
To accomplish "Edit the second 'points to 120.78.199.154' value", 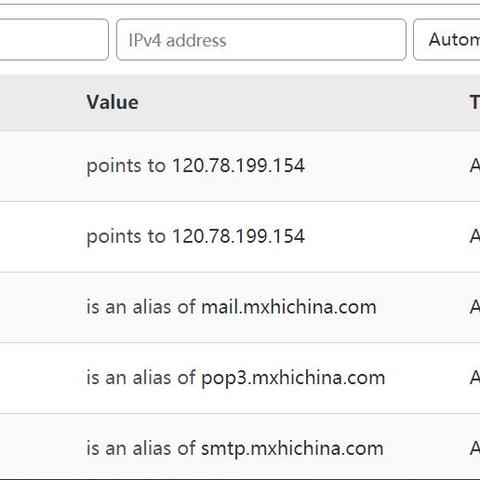I will [x=196, y=236].
